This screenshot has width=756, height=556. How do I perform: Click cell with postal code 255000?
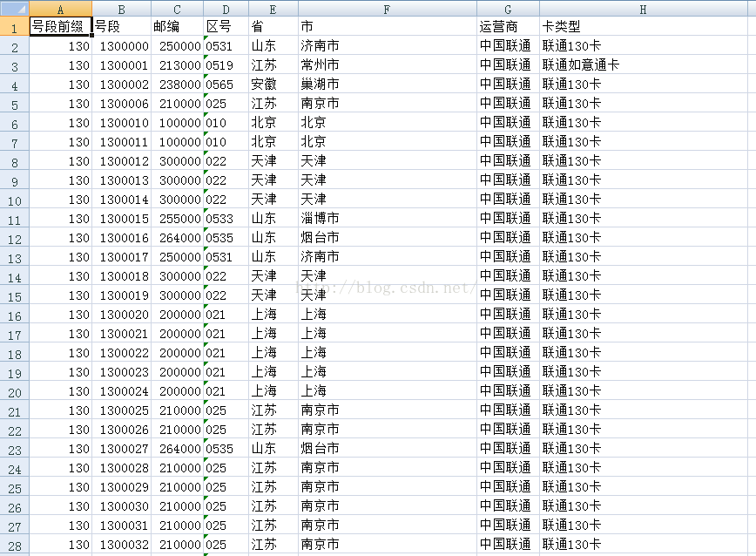(x=178, y=219)
